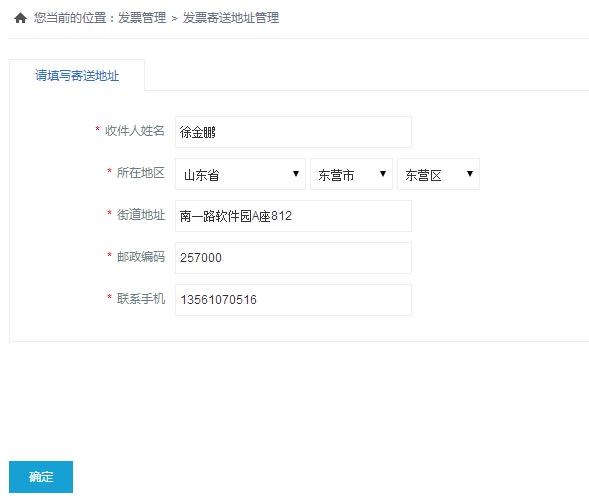Click the 联系手机 field label
The image size is (589, 501).
tap(141, 299)
